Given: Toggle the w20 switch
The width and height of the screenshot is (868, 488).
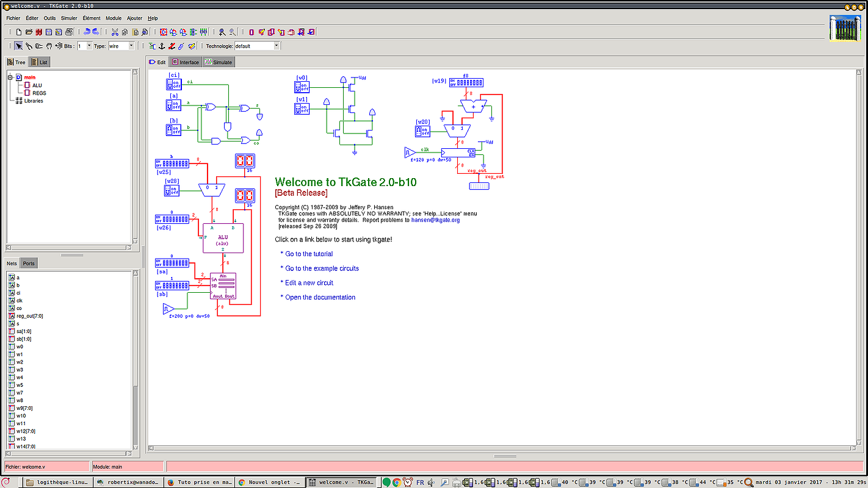Looking at the screenshot, I should 422,131.
